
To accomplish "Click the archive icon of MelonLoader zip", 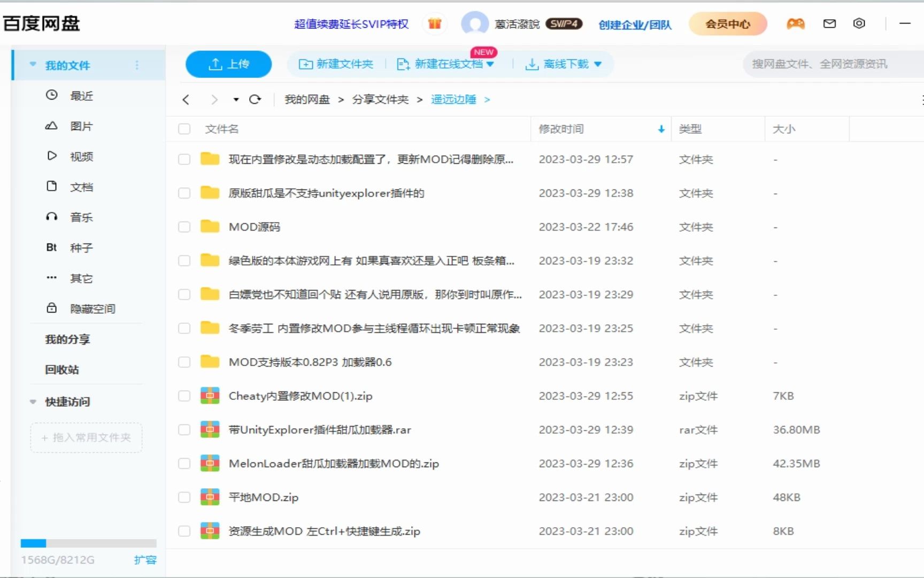I will tap(210, 463).
